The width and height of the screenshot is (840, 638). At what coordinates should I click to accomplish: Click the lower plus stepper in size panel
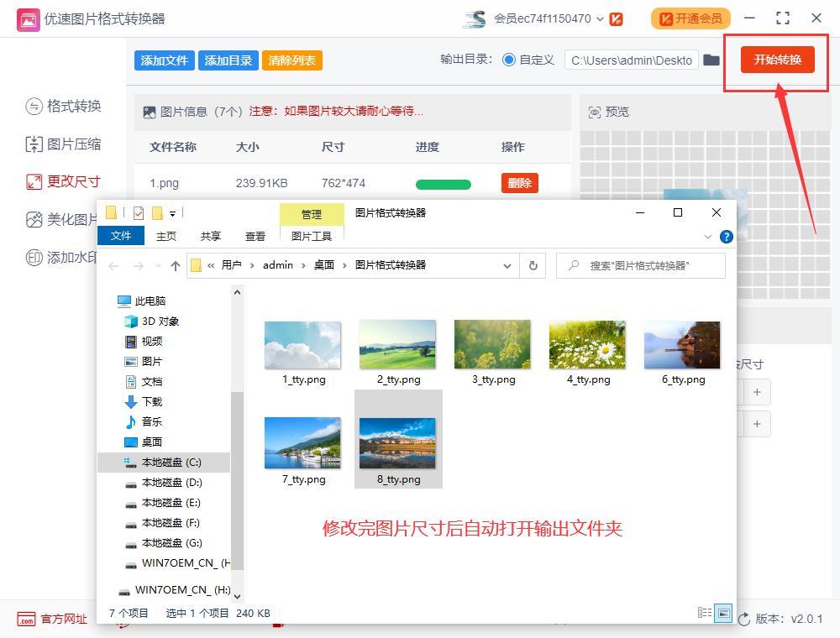click(757, 424)
